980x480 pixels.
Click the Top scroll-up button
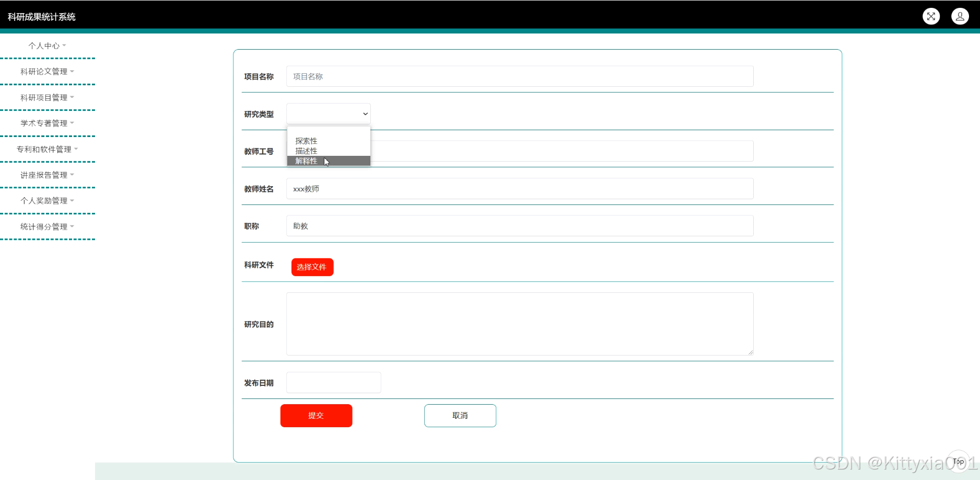958,461
